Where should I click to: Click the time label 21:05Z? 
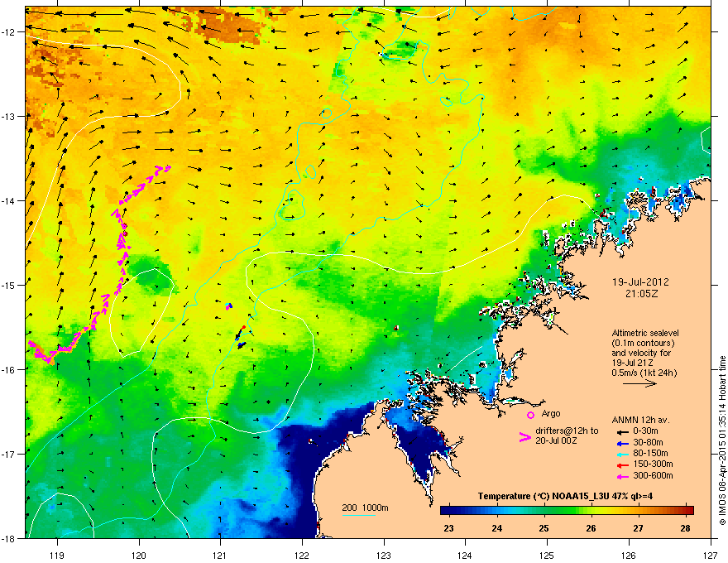click(x=642, y=294)
